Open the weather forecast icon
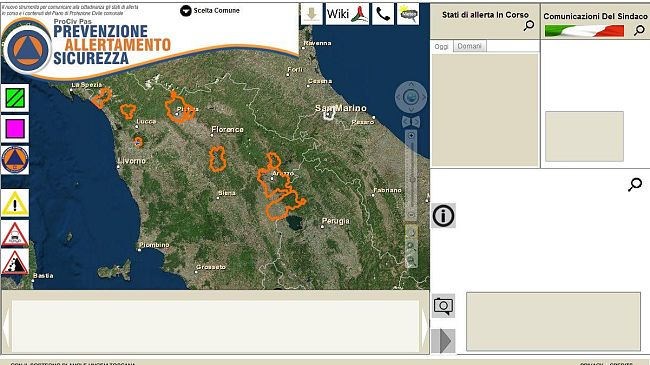 [x=408, y=15]
